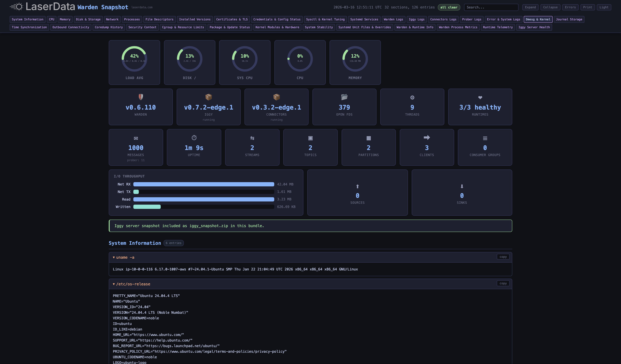Click the LaserData sun logo icon
621x364 pixels.
(17, 7)
